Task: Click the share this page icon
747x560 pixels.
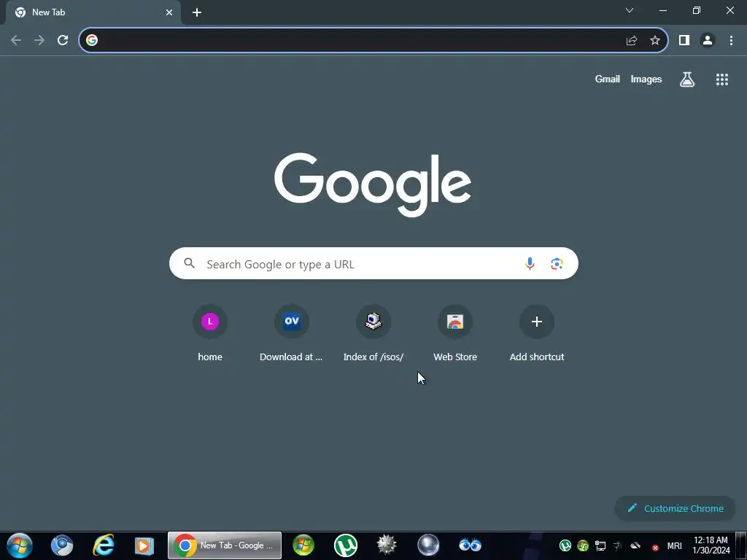Action: [x=632, y=40]
